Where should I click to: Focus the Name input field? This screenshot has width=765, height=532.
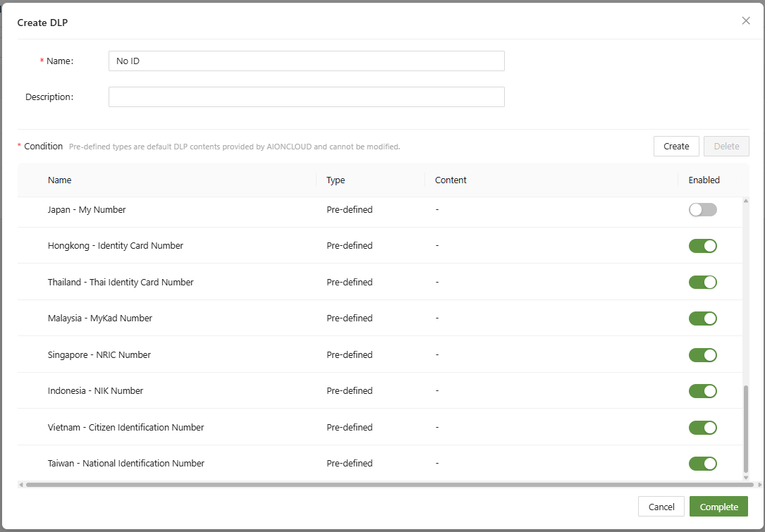pos(306,61)
